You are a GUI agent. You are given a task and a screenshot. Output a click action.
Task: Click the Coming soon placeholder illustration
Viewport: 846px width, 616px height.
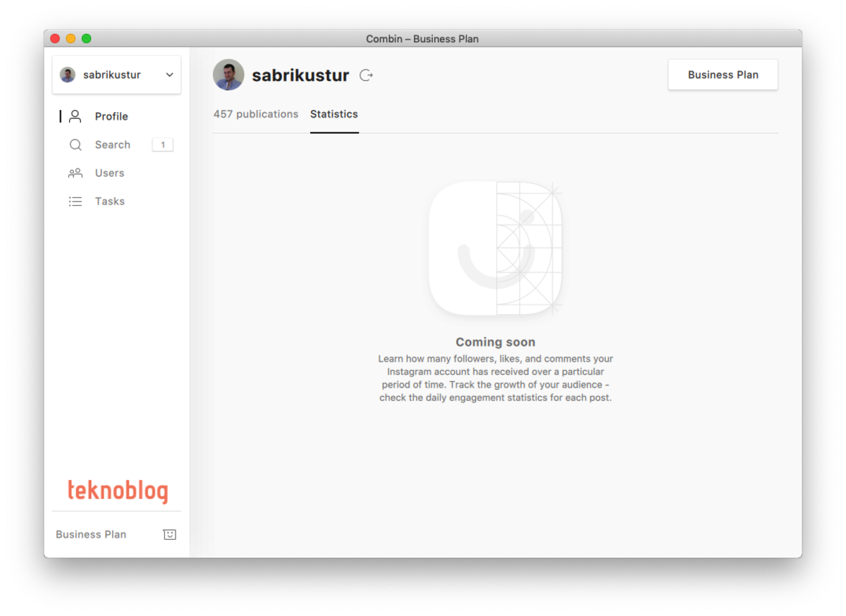tap(496, 248)
